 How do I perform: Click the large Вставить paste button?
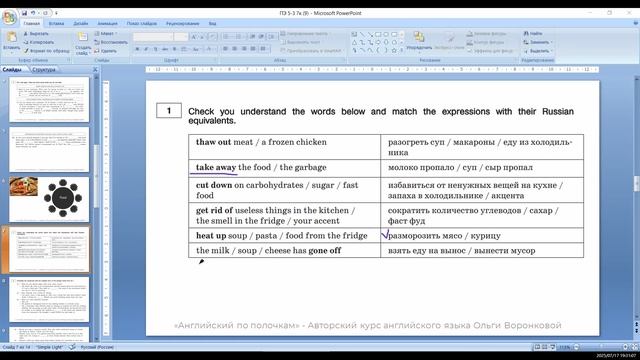[x=11, y=42]
